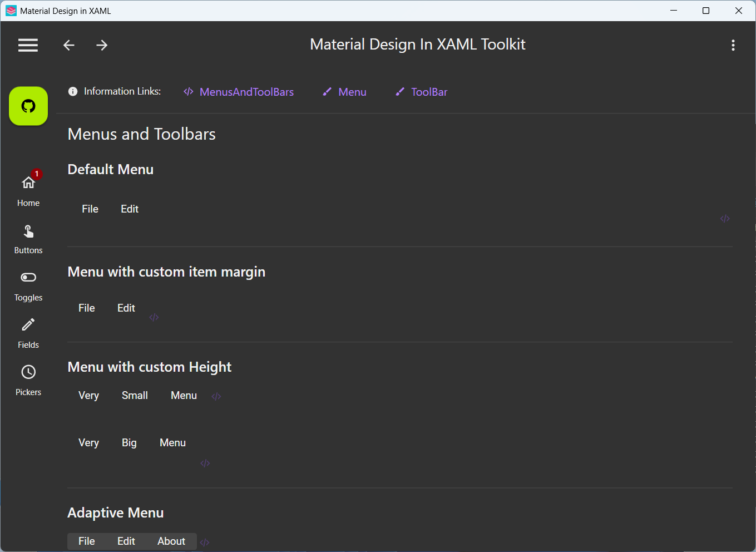Maximize the Material Design in XAML window

coord(706,11)
